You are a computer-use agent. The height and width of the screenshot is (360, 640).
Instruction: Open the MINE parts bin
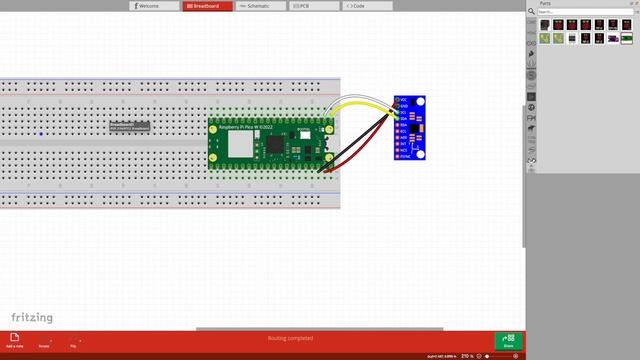point(531,33)
